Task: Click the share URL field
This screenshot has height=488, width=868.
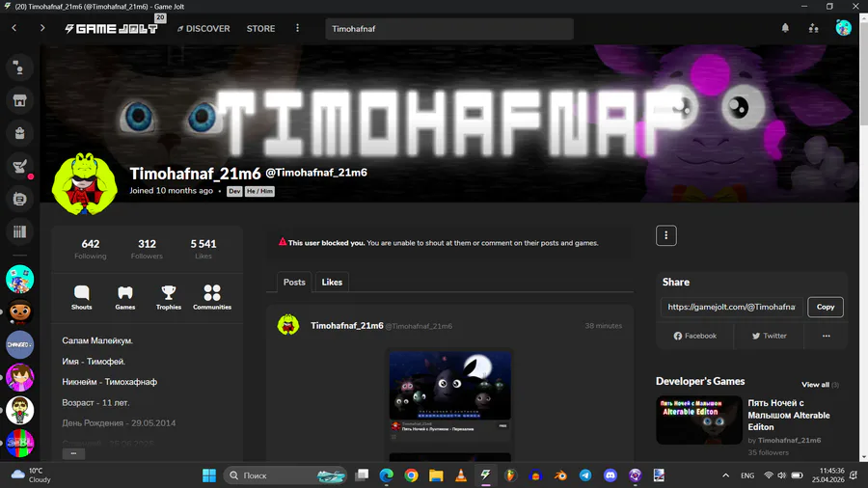Action: [x=731, y=307]
